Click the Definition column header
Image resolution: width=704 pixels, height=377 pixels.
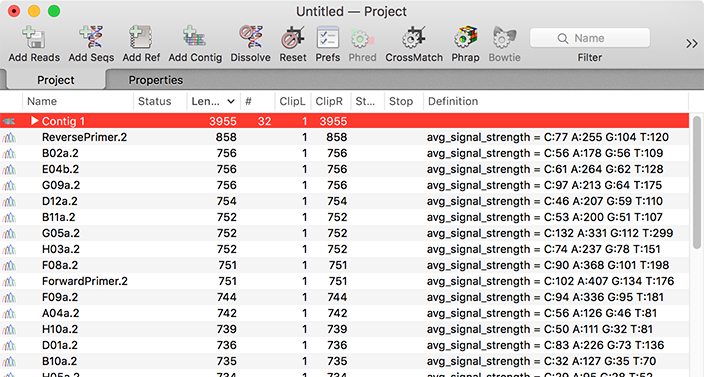[x=556, y=101]
